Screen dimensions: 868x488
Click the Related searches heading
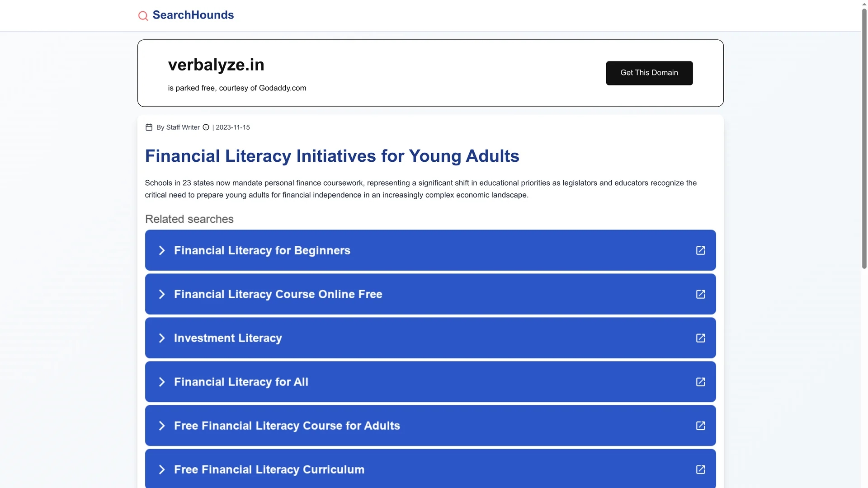tap(189, 219)
